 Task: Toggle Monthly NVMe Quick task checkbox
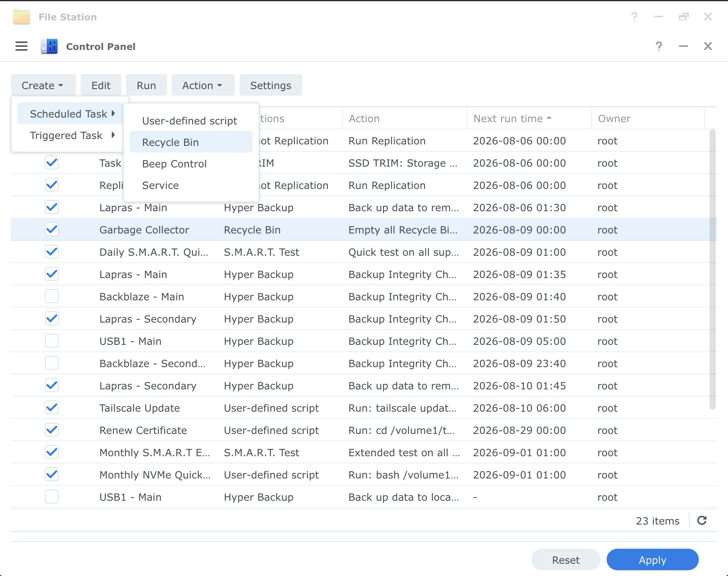(x=52, y=475)
